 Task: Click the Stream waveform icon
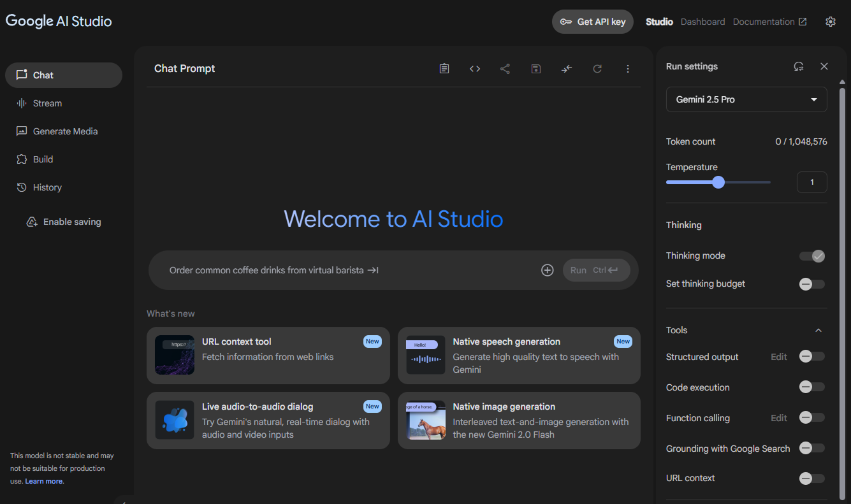[x=22, y=103]
